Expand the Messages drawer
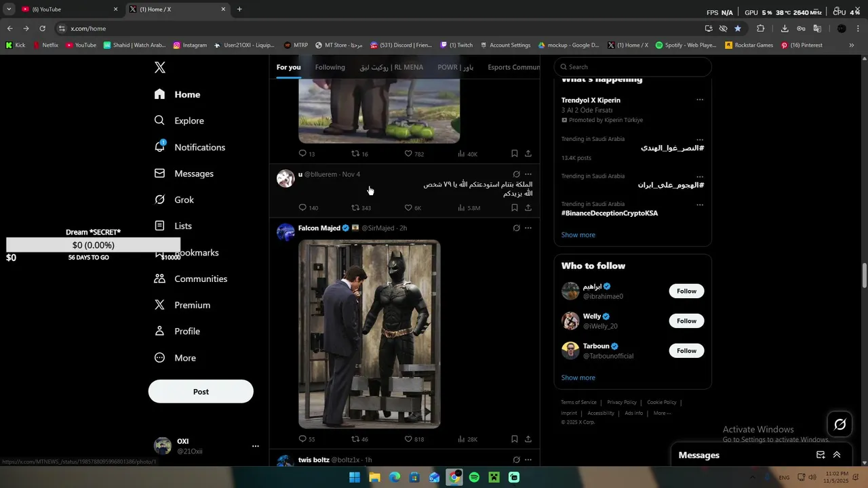 837,455
